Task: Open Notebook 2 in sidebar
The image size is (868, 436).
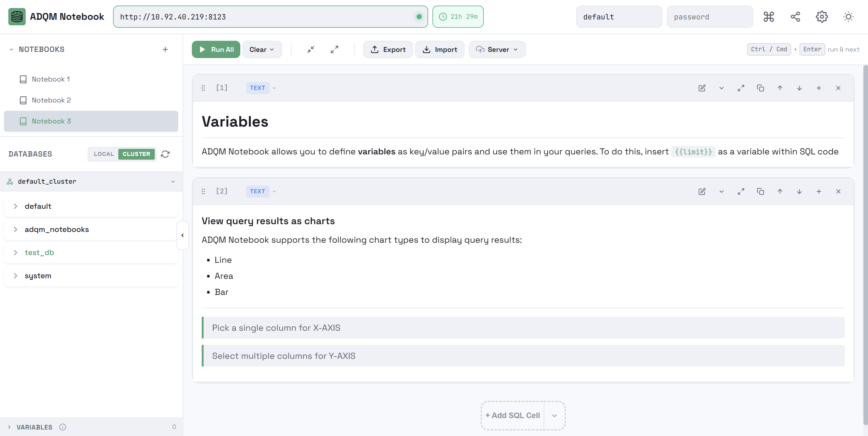Action: (x=51, y=100)
